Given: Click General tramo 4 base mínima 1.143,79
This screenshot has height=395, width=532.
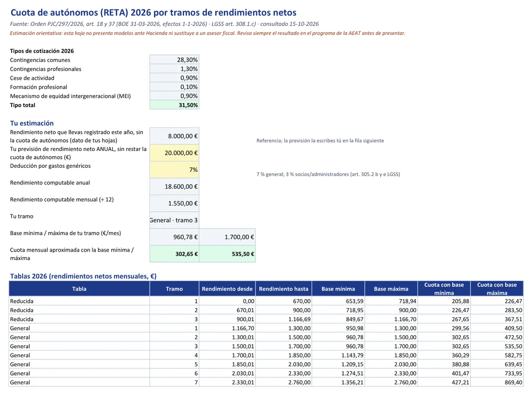Looking at the screenshot, I should [x=338, y=355].
